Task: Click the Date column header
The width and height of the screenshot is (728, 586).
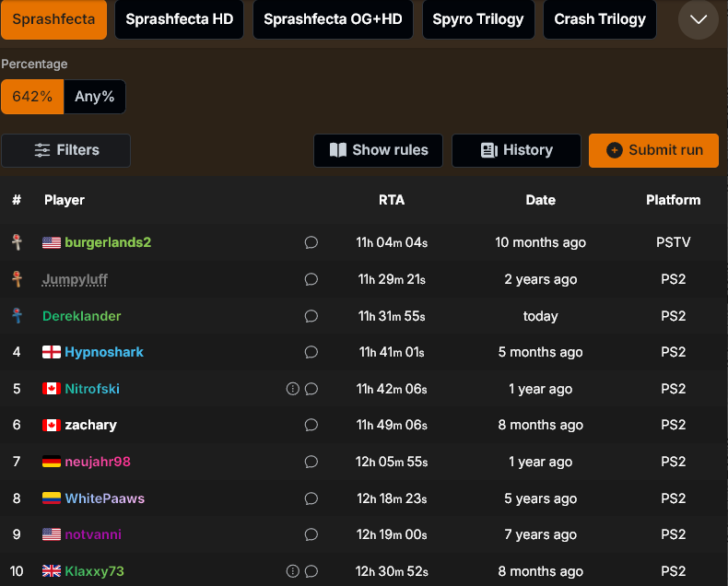Action: [x=540, y=200]
